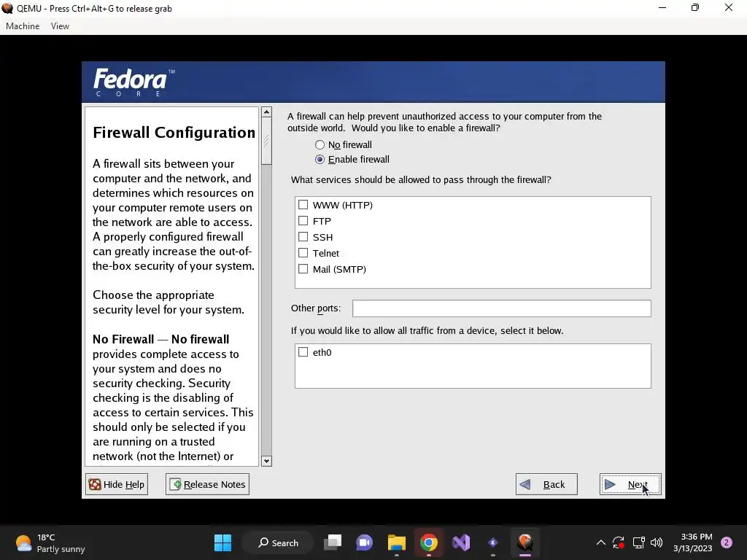Tick the Telnet checkbox
Image resolution: width=747 pixels, height=560 pixels.
coord(303,253)
